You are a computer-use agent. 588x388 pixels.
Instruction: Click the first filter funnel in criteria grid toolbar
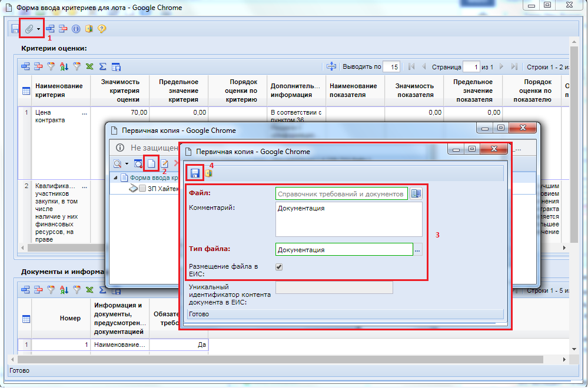[x=51, y=66]
